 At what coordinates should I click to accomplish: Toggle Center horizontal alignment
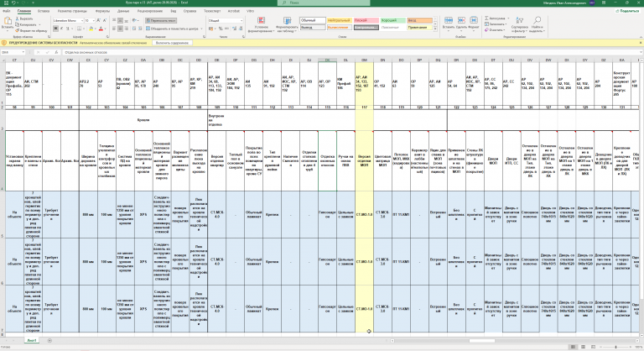click(x=121, y=29)
